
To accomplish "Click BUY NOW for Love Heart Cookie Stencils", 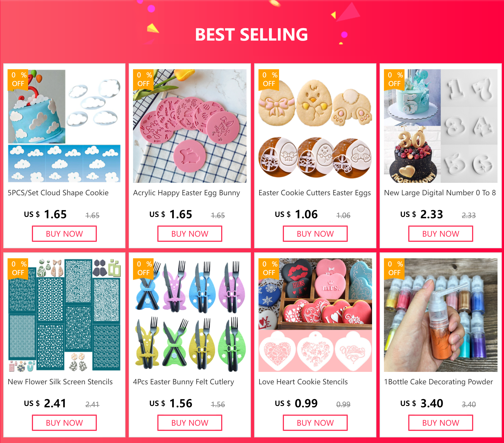I will (315, 423).
